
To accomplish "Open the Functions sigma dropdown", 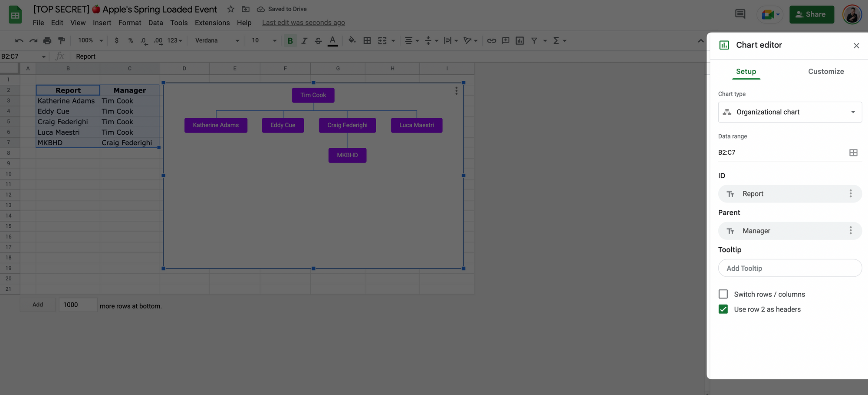I will click(x=559, y=40).
